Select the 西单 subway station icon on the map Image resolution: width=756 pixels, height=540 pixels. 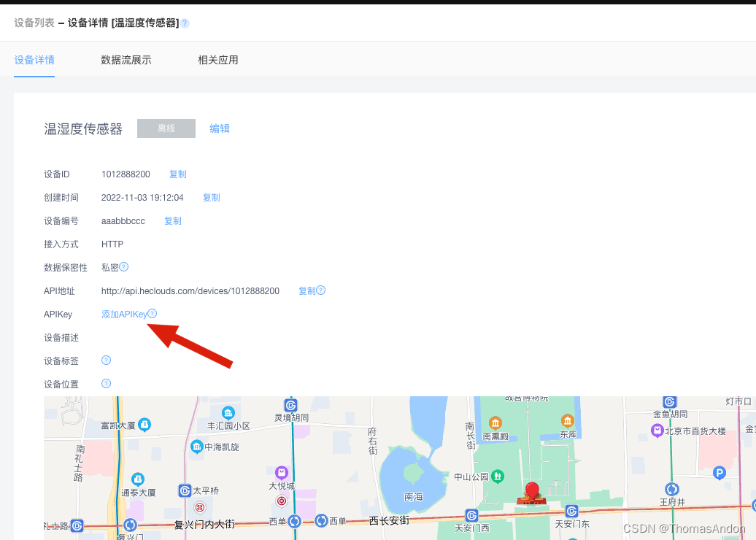pyautogui.click(x=294, y=521)
